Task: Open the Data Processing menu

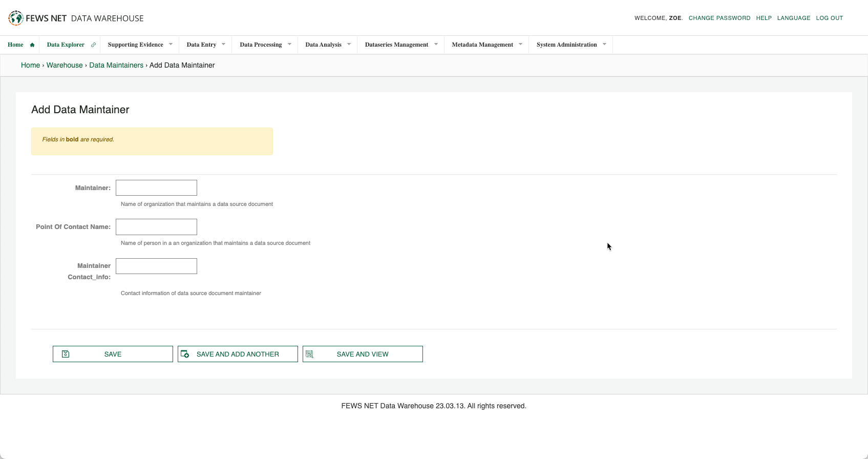Action: pyautogui.click(x=261, y=45)
